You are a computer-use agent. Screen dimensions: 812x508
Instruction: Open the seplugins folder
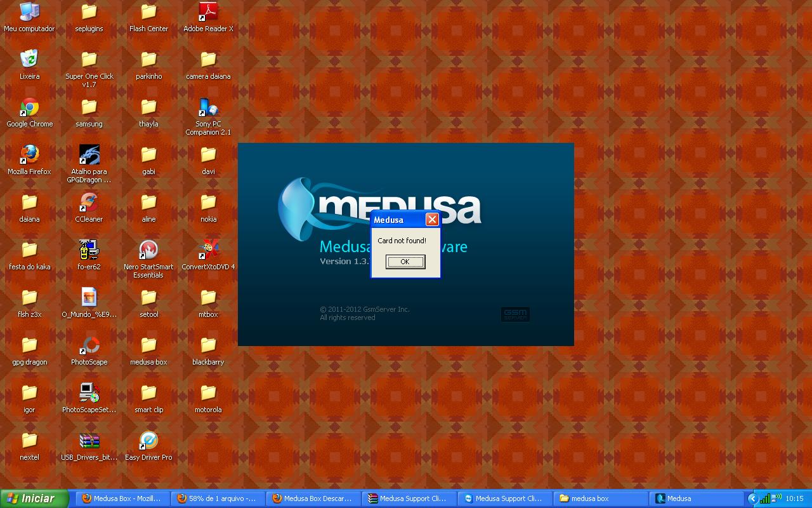[89, 11]
